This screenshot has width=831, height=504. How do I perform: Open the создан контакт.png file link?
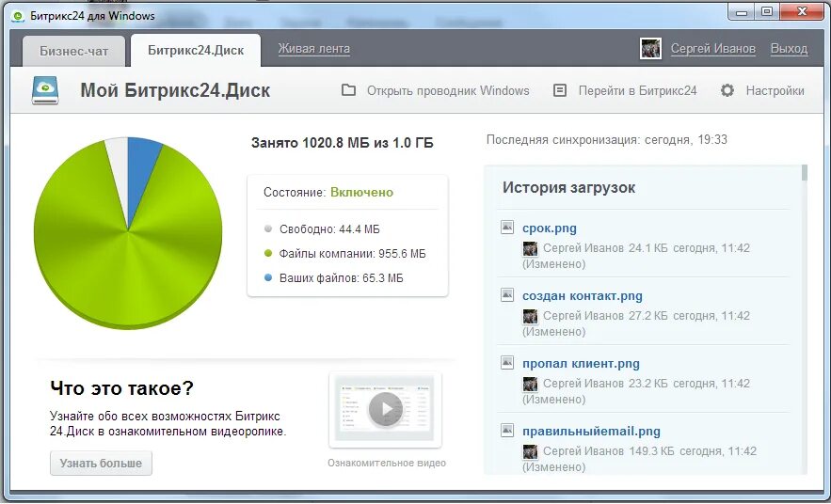(582, 296)
